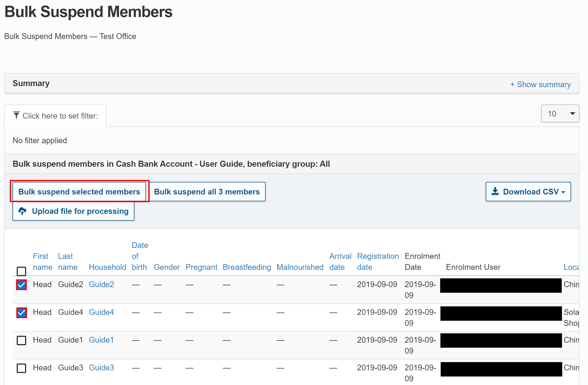Open the page size dropdown showing 10
This screenshot has height=385, width=588.
click(560, 114)
